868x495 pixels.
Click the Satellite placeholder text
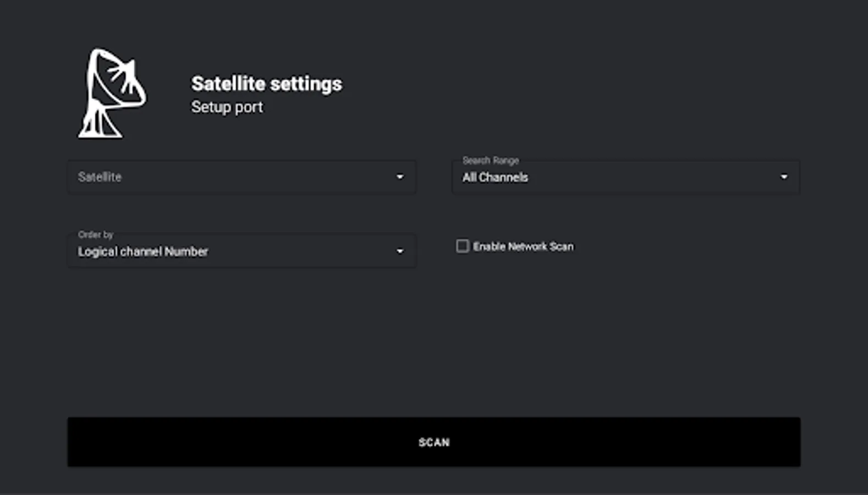pos(100,177)
